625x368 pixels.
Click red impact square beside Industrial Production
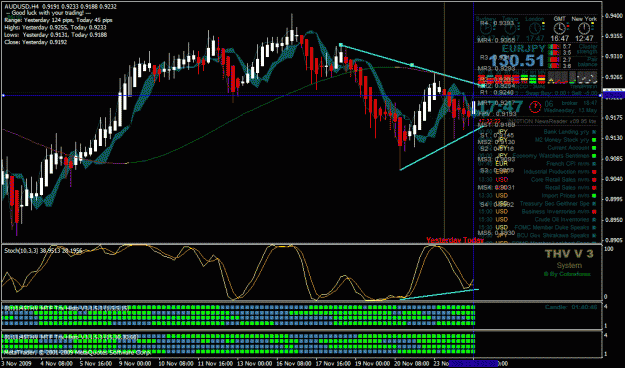594,172
